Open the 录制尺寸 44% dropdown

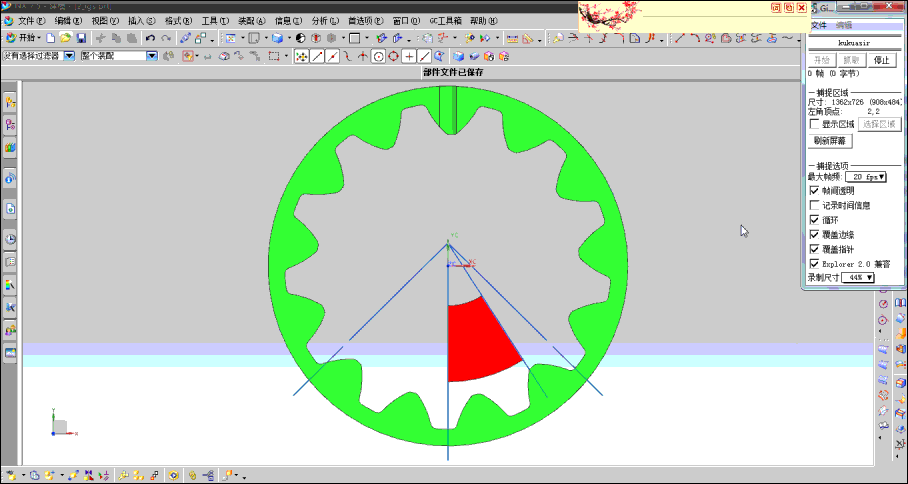click(x=858, y=278)
